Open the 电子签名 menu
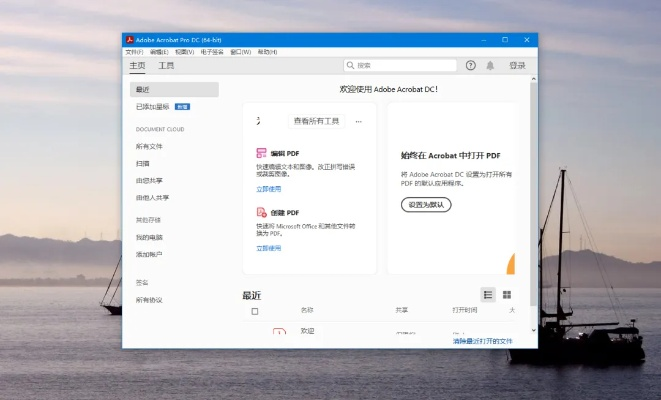 (x=212, y=52)
